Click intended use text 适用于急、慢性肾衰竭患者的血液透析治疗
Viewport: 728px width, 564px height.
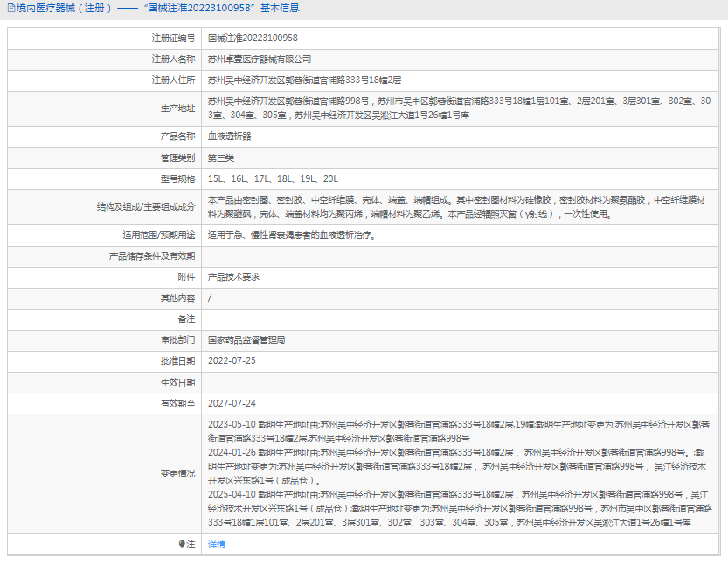(292, 235)
